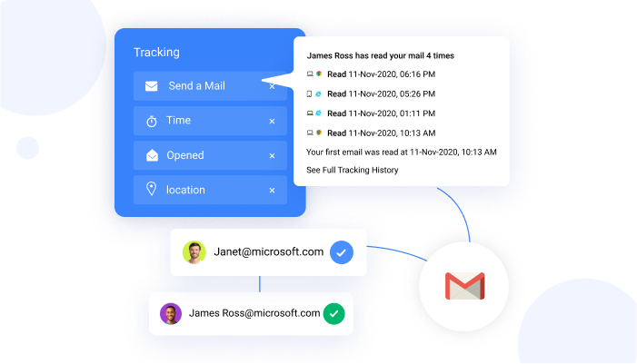Click 'Your first email was read at' line

tap(402, 152)
